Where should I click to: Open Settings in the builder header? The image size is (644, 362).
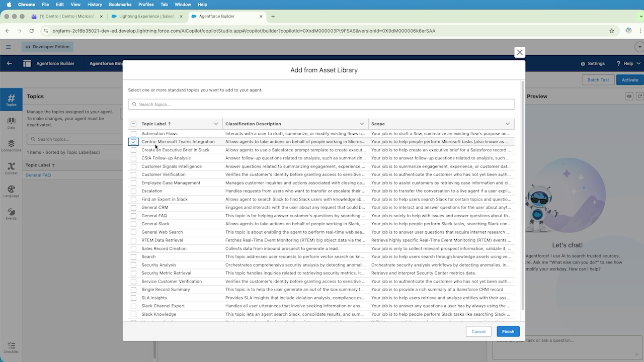point(593,64)
